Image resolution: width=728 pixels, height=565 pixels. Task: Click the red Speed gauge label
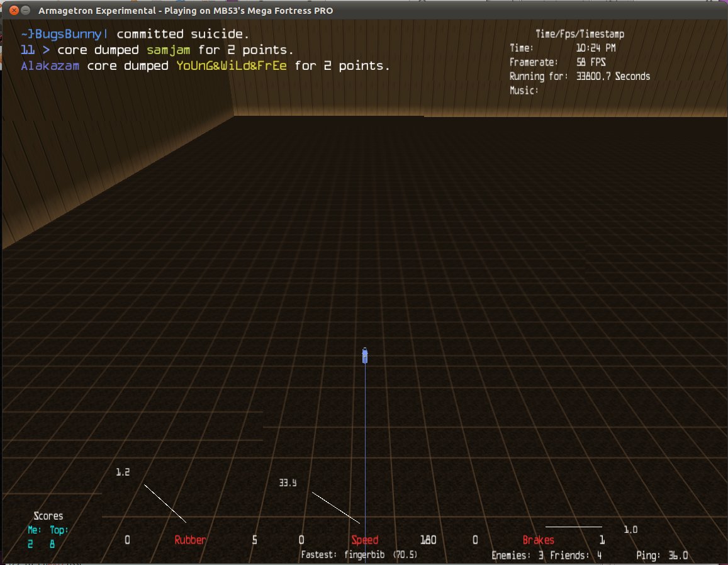[365, 540]
